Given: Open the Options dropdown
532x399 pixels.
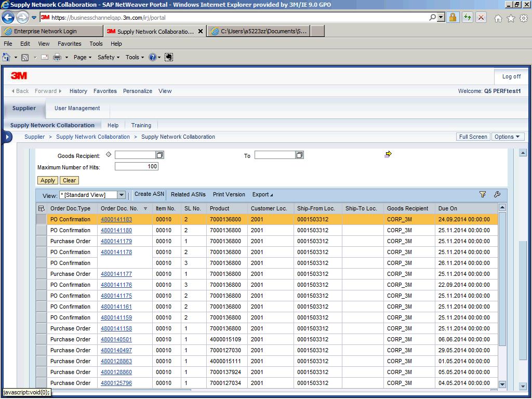Looking at the screenshot, I should pos(508,137).
